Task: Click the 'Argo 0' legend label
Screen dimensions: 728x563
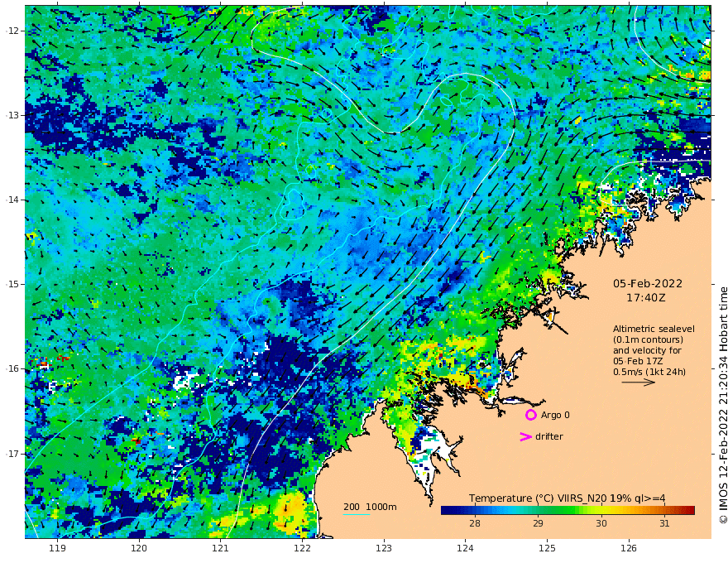Action: tap(555, 415)
